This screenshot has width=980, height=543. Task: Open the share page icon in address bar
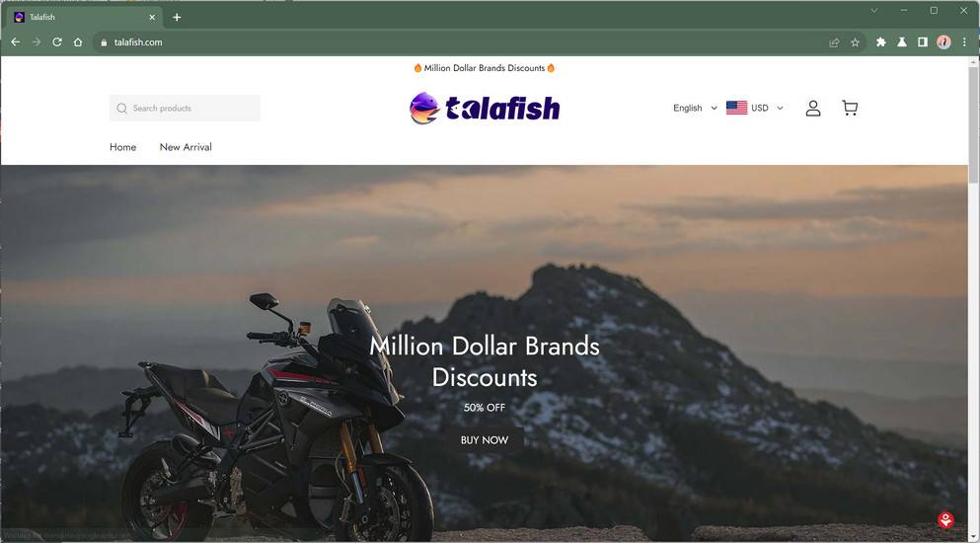[834, 42]
